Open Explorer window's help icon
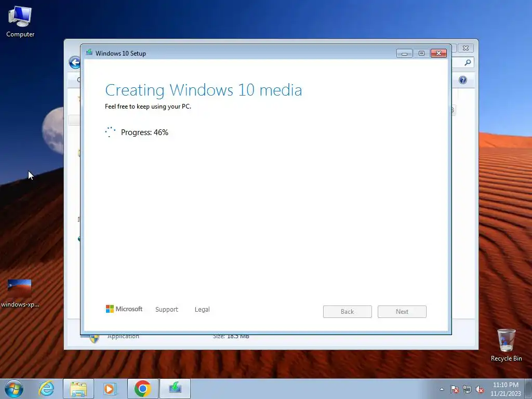This screenshot has width=532, height=399. click(463, 80)
